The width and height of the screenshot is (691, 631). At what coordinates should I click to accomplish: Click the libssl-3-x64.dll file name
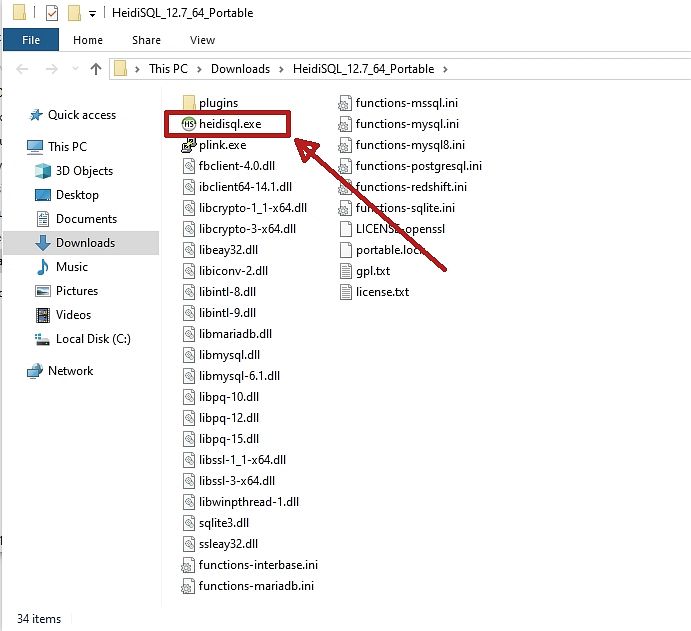tap(237, 481)
